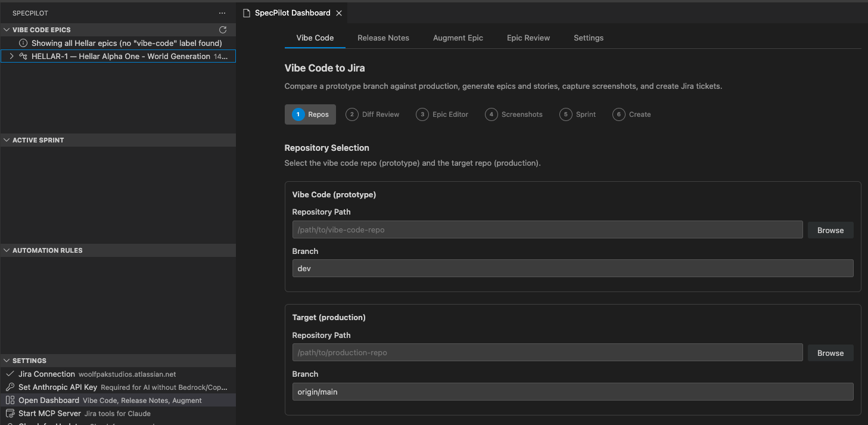The width and height of the screenshot is (868, 425).
Task: Collapse the Settings section
Action: point(7,361)
